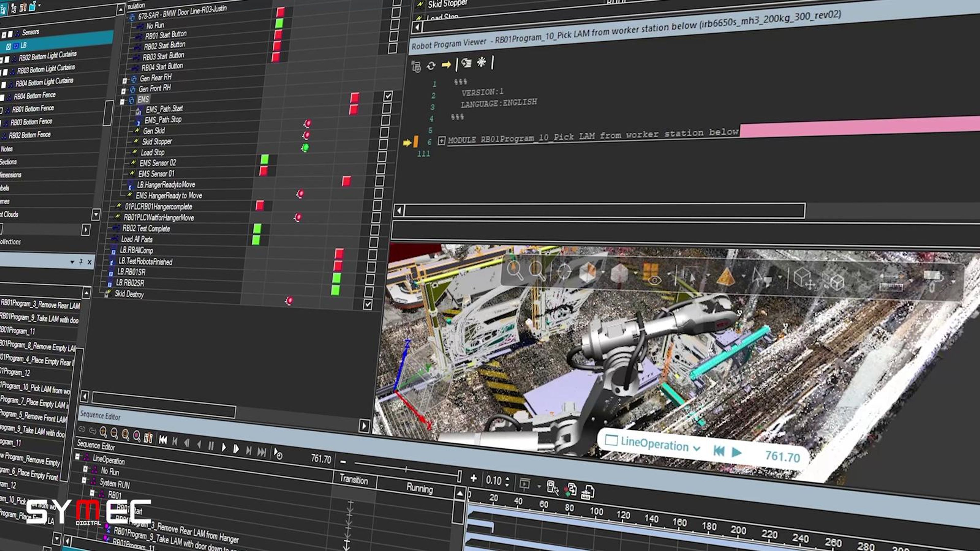Collapse the EMS node in simulation tree
This screenshot has height=551, width=980.
point(122,102)
